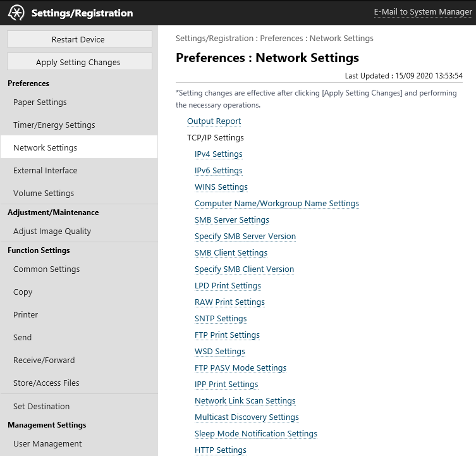Open Specify SMB Server Version link
The width and height of the screenshot is (476, 456).
(245, 237)
